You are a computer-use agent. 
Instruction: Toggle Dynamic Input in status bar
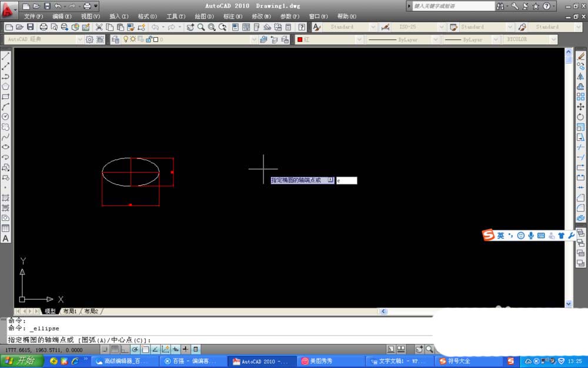click(175, 349)
